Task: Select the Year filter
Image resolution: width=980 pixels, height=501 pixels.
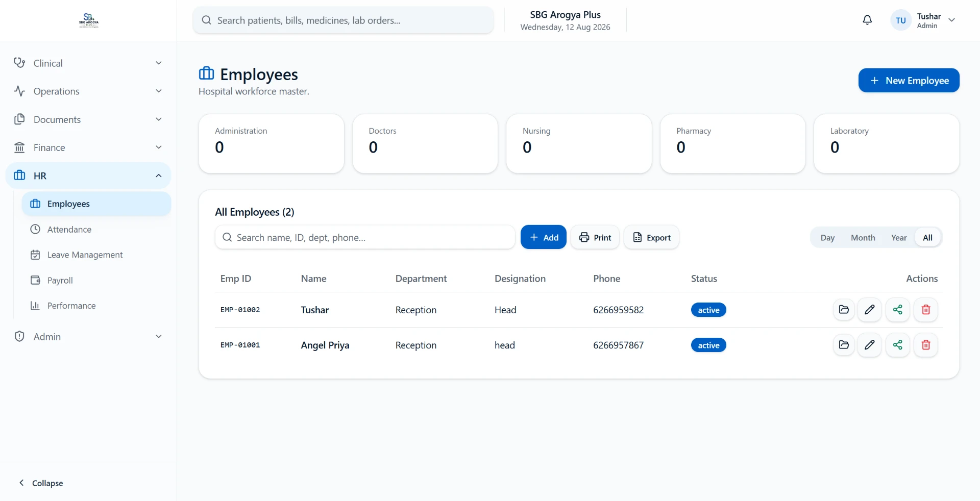Action: (x=899, y=238)
